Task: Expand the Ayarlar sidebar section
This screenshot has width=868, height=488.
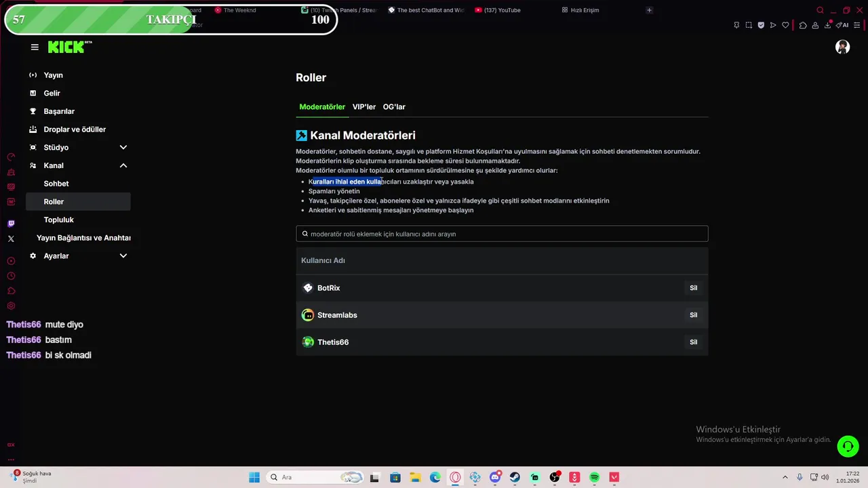Action: tap(123, 256)
